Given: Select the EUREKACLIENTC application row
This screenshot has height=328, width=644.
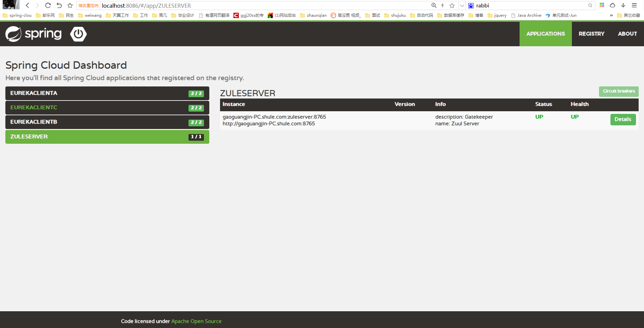Looking at the screenshot, I should tap(107, 108).
